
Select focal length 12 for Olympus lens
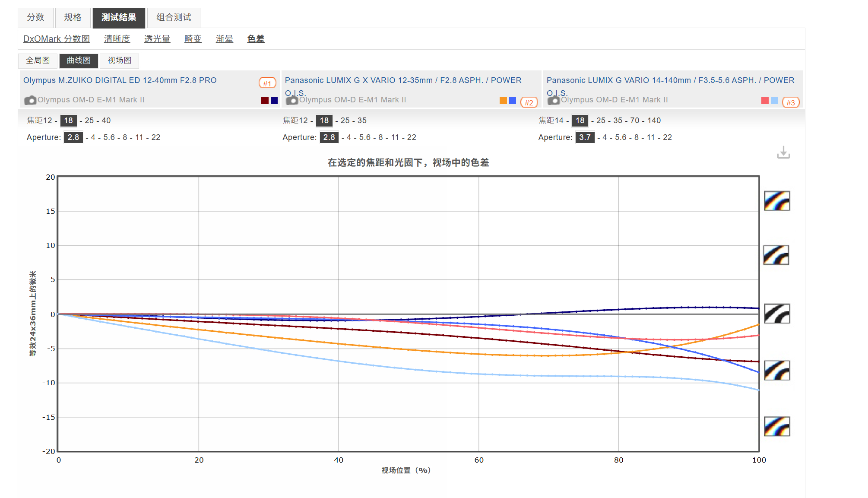point(48,121)
